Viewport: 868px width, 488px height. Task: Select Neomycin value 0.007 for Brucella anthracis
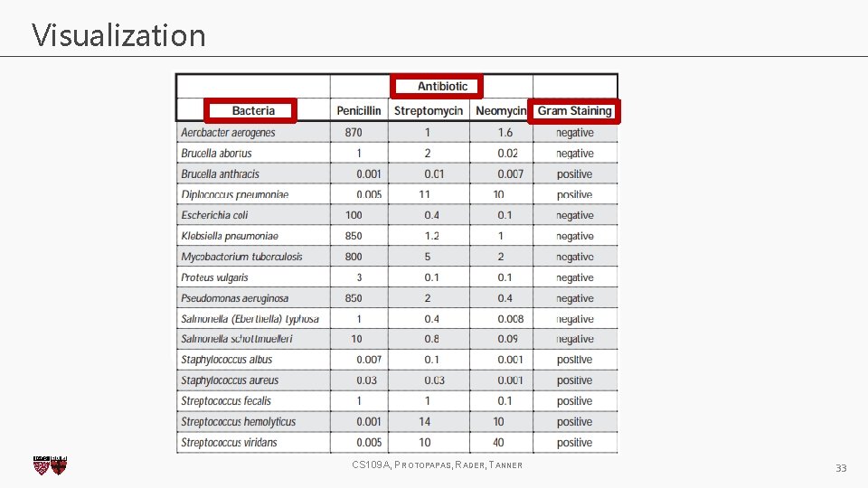click(510, 174)
